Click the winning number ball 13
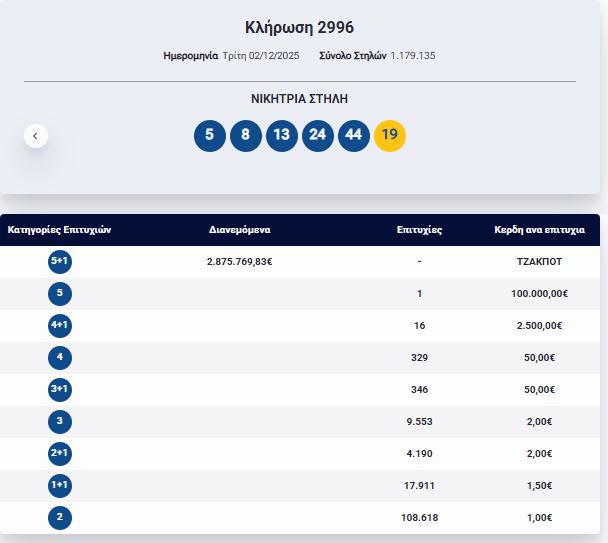The height and width of the screenshot is (543, 608). tap(282, 135)
